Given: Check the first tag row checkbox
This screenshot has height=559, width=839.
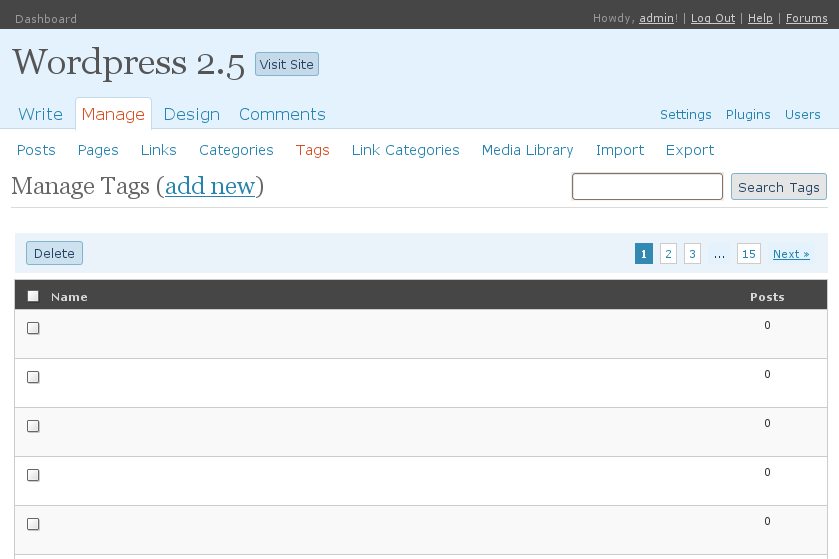Looking at the screenshot, I should click(33, 328).
